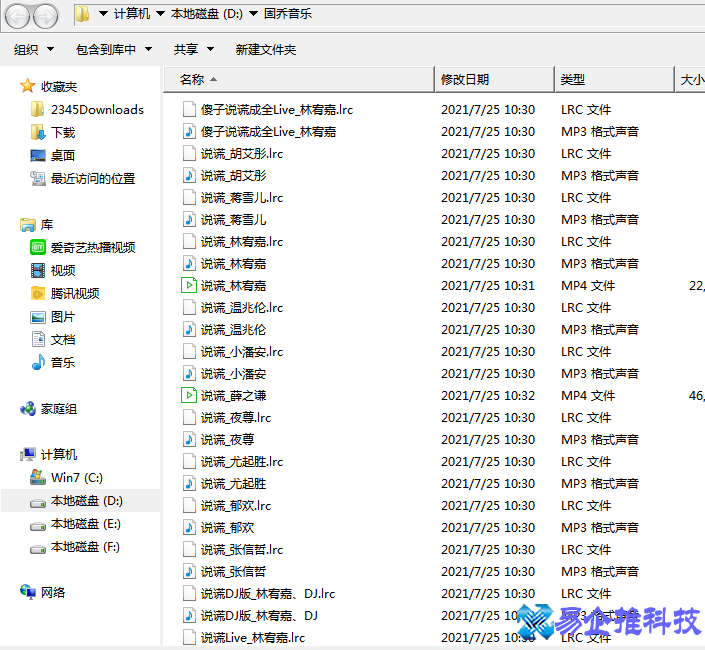Click 计算机 in address bar path
Image resolution: width=705 pixels, height=650 pixels.
coord(132,14)
